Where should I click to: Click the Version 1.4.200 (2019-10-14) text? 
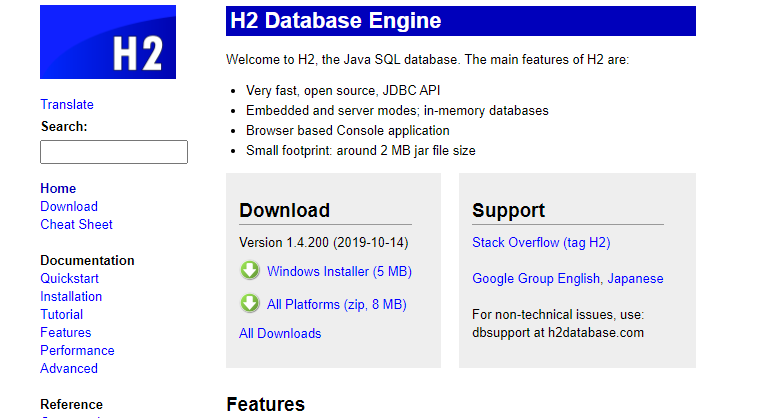pyautogui.click(x=324, y=242)
